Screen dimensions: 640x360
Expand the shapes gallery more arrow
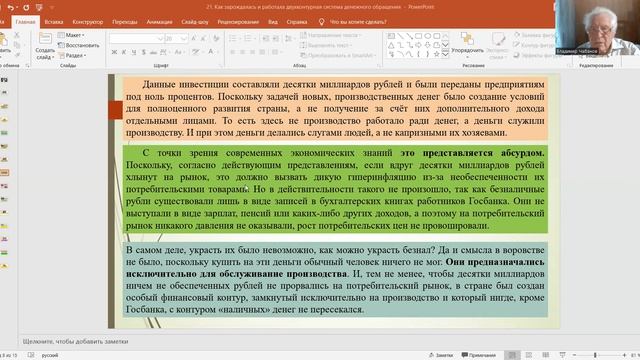click(445, 54)
